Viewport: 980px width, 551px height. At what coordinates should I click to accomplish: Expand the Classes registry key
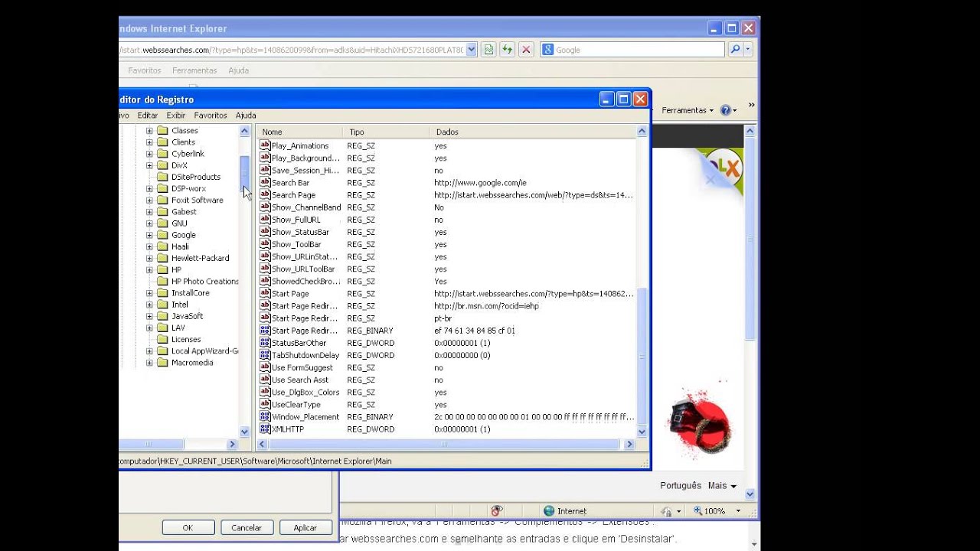tap(149, 131)
